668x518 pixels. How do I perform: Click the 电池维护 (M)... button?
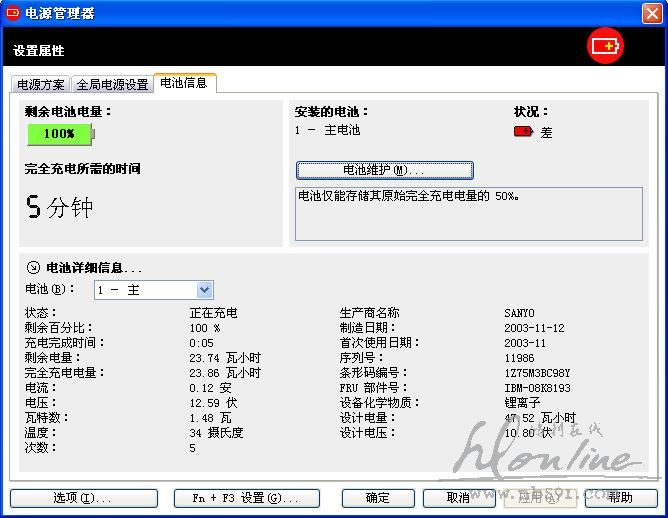pos(384,170)
